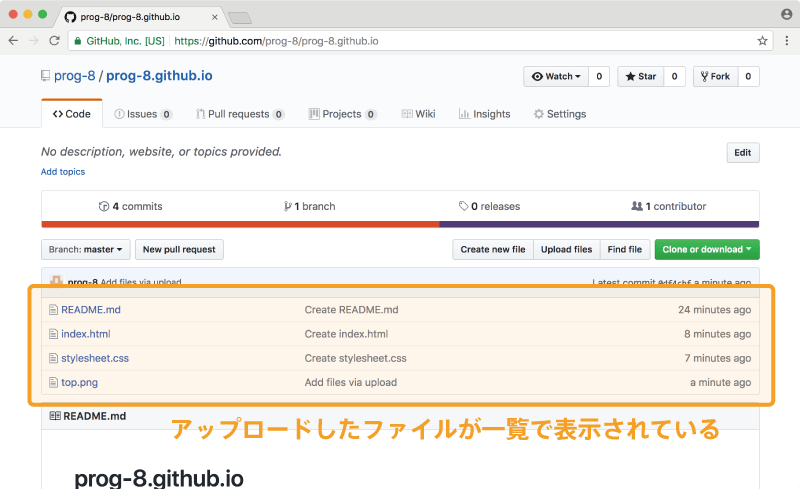Click the Star count 0
The image size is (800, 489).
point(674,77)
